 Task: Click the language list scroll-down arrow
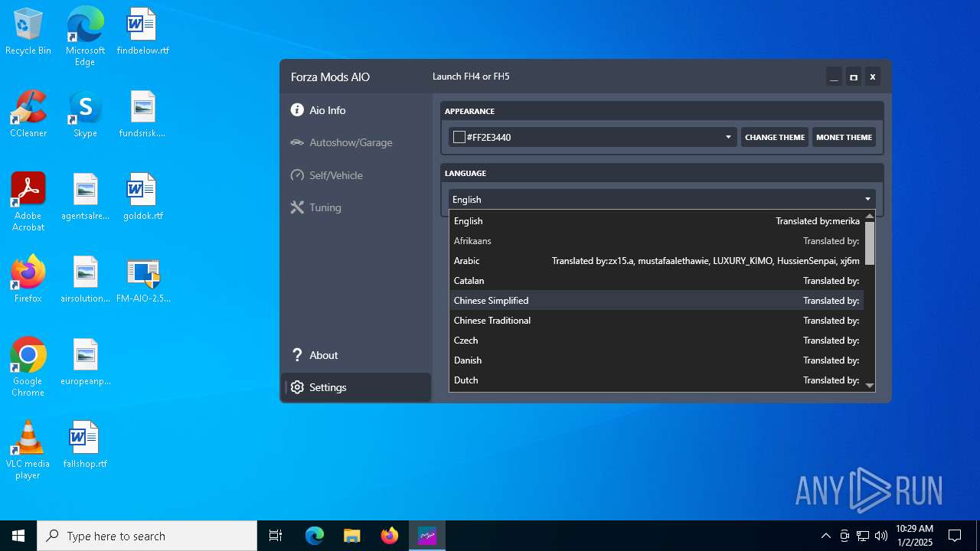tap(870, 386)
